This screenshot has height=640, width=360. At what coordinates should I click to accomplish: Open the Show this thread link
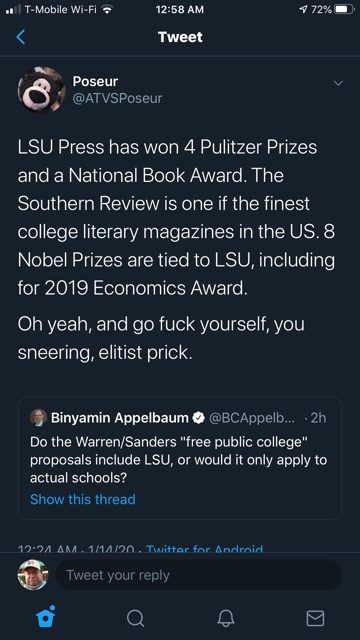click(x=83, y=499)
